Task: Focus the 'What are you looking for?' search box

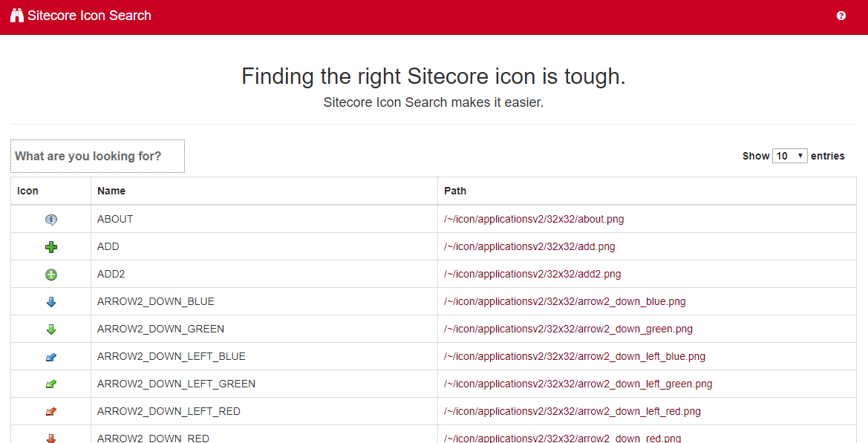Action: coord(97,156)
